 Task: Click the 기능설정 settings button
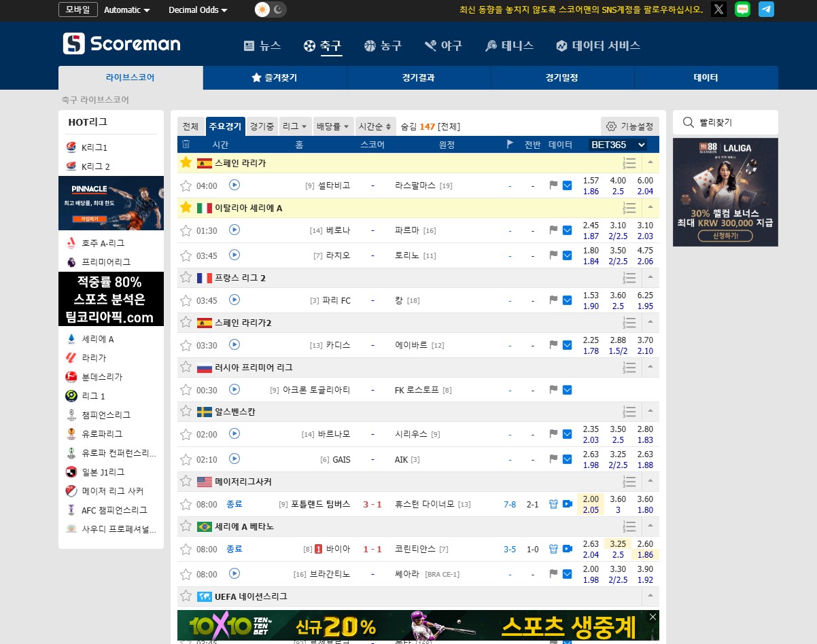[629, 126]
